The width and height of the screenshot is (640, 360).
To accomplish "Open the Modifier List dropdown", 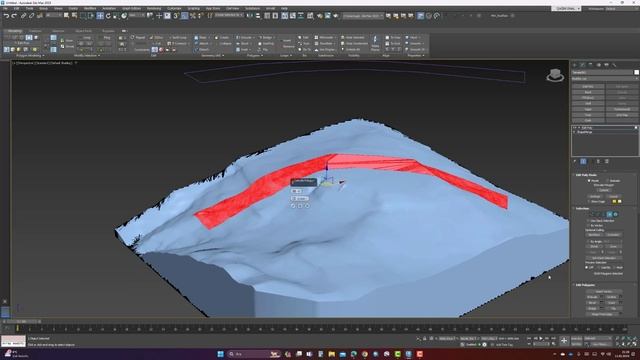I will (x=605, y=78).
